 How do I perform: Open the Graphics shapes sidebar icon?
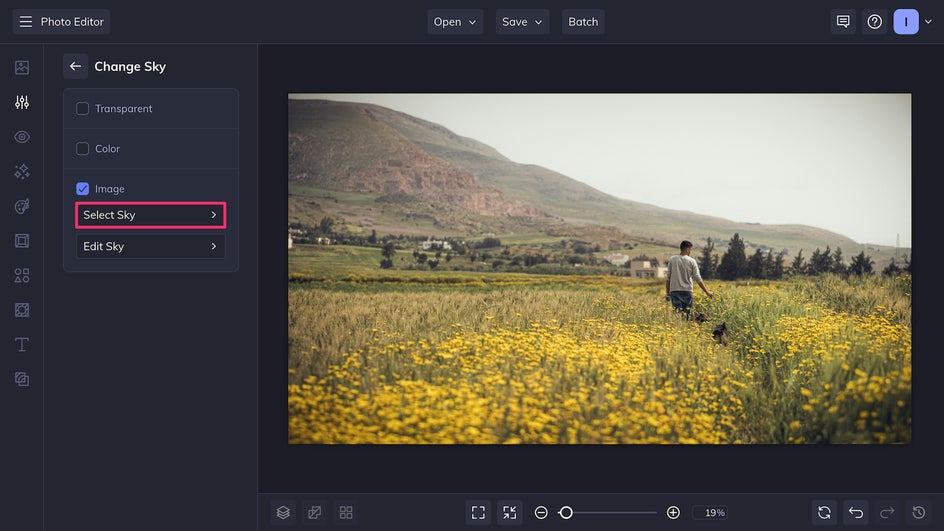point(22,276)
